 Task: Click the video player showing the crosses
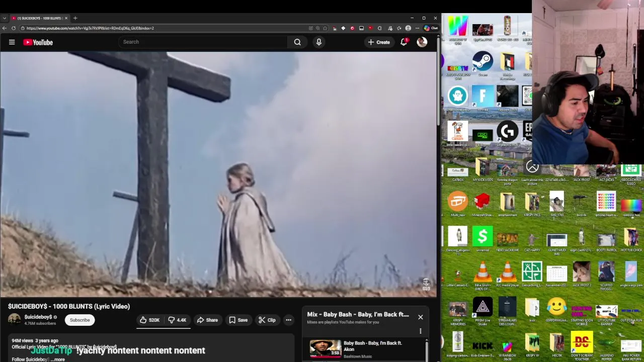point(218,173)
